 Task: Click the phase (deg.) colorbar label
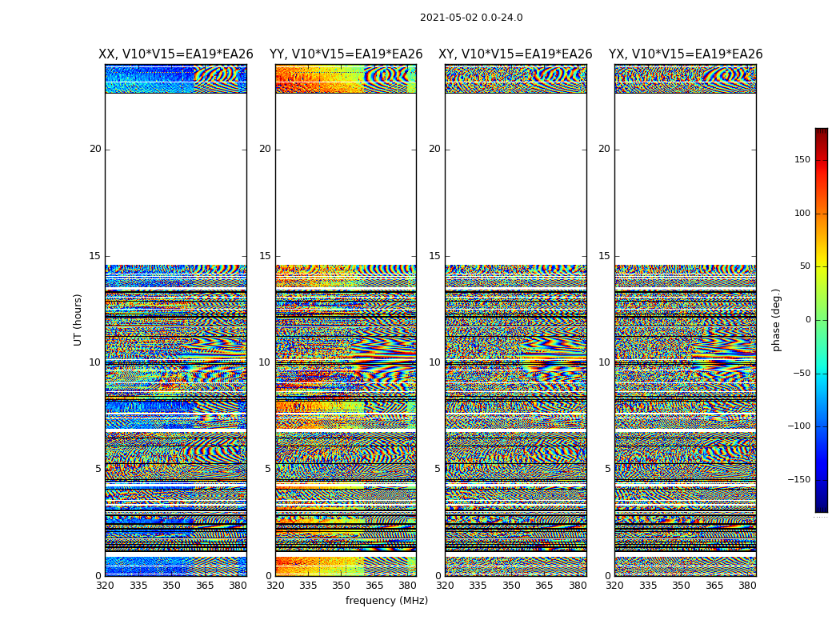776,319
